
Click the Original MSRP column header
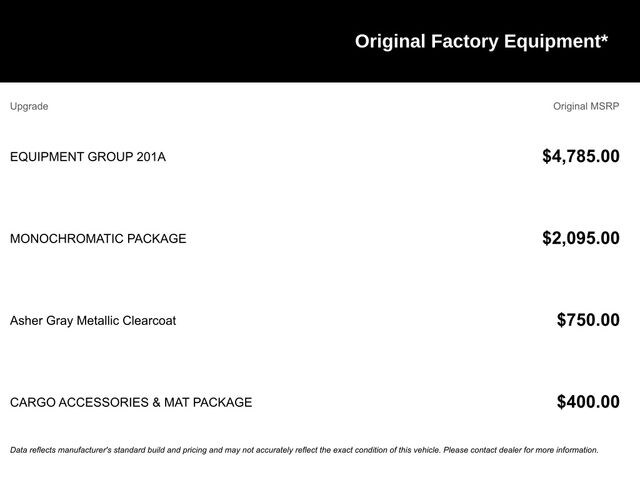click(x=586, y=106)
